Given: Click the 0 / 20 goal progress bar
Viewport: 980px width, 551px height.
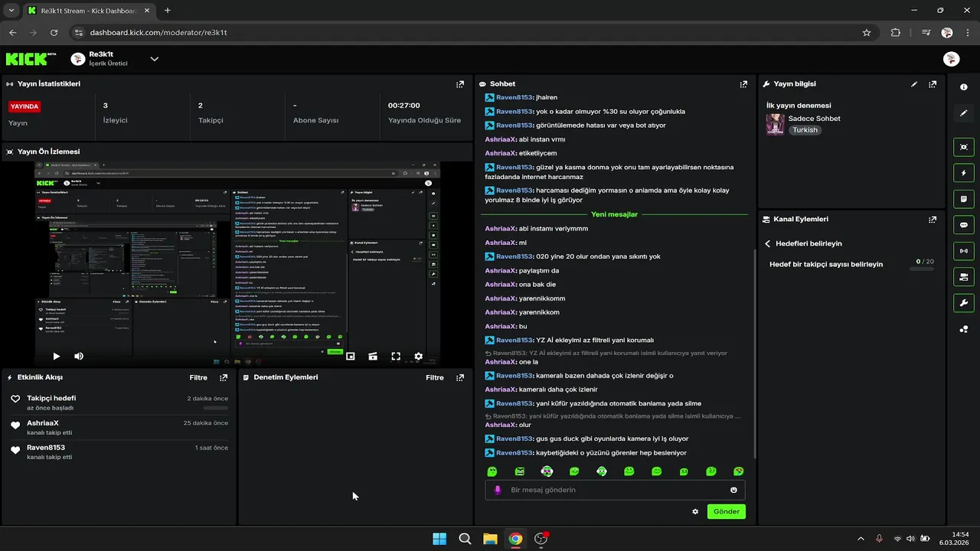Looking at the screenshot, I should pos(921,269).
